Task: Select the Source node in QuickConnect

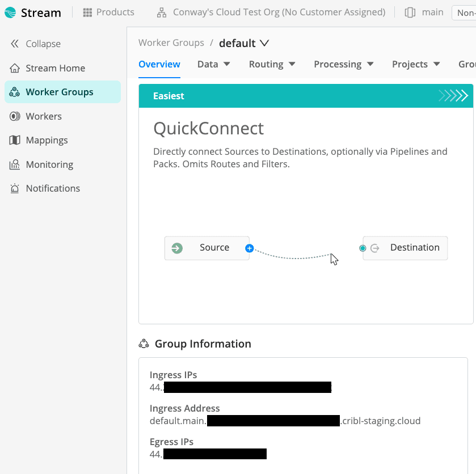Action: 207,248
